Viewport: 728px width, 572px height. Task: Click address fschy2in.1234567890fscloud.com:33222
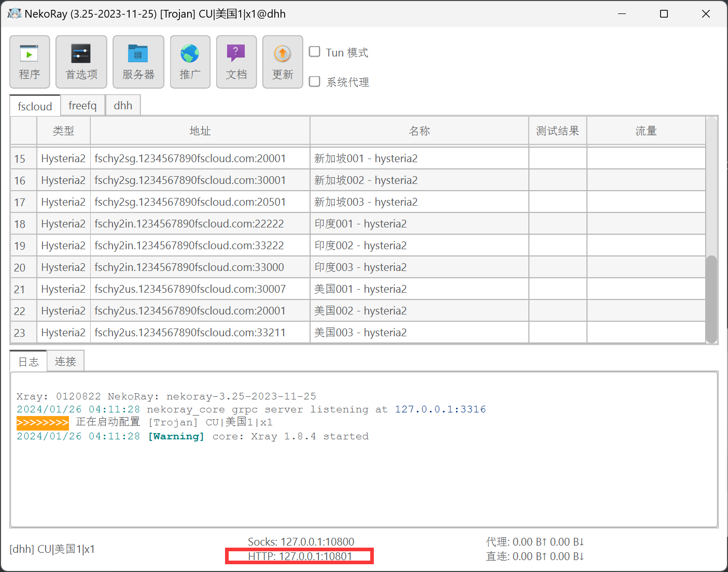(x=200, y=246)
